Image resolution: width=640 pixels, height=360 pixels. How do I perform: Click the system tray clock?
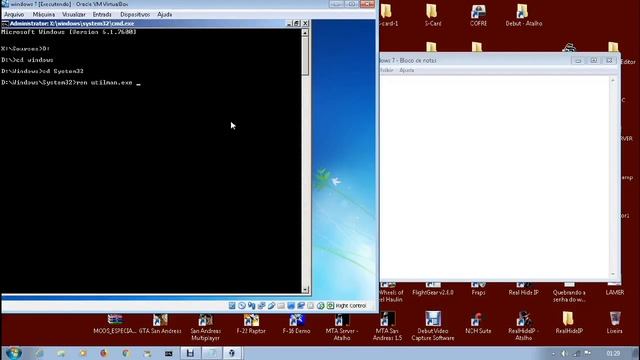[613, 353]
